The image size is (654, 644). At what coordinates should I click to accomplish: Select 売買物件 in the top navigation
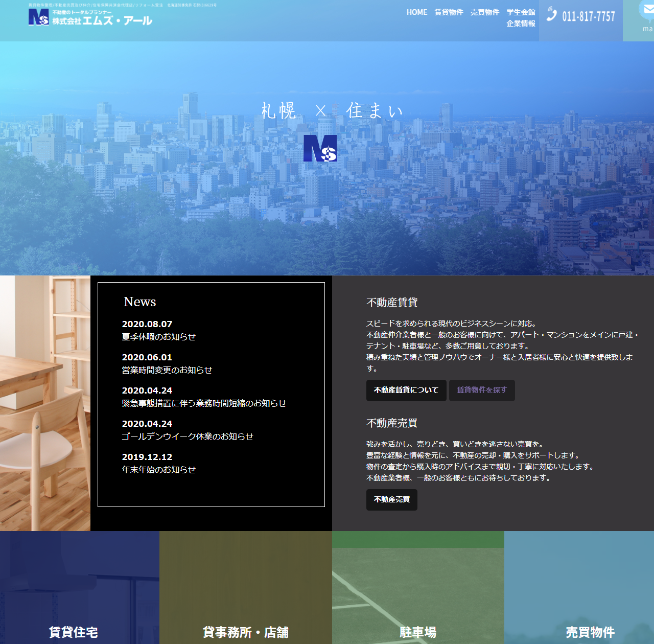coord(484,12)
